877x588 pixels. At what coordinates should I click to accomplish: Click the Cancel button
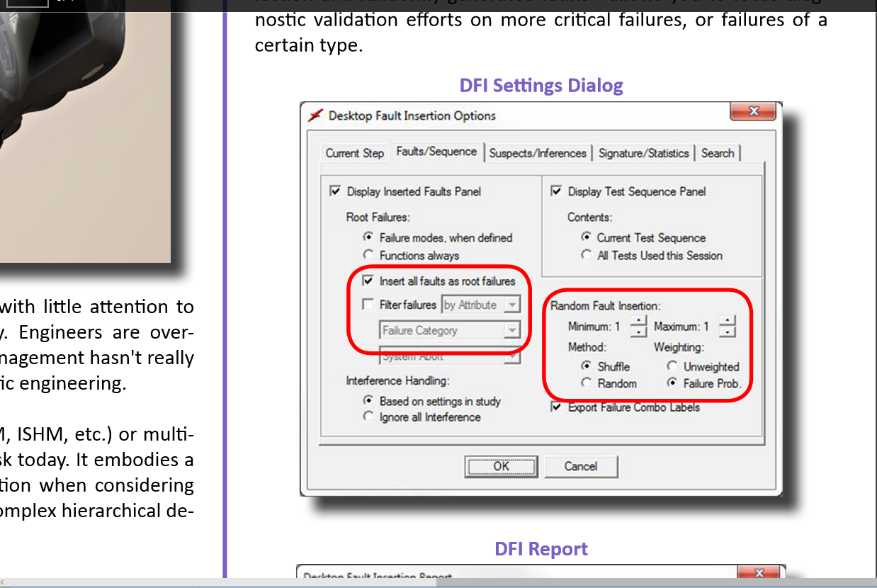581,466
